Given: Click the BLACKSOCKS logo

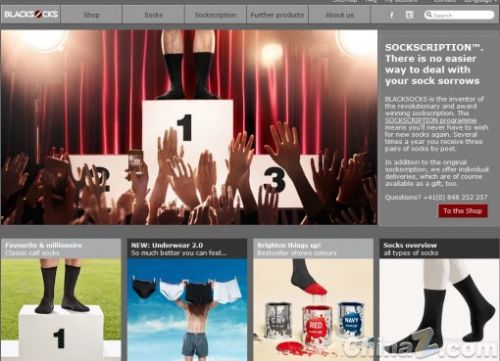Looking at the screenshot, I should tap(31, 14).
